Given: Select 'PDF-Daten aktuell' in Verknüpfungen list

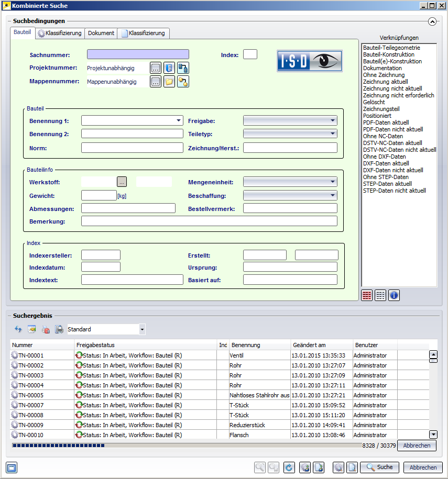Looking at the screenshot, I should click(386, 122).
